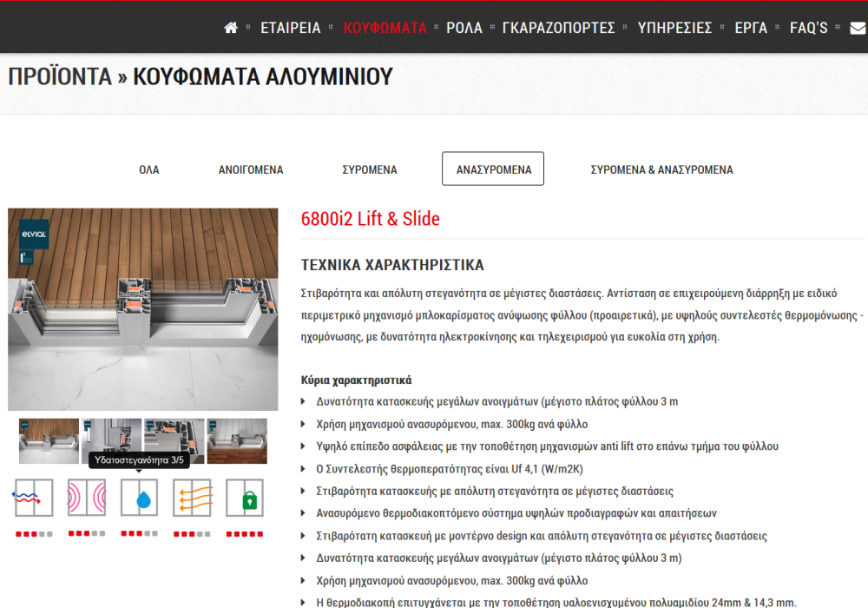
Task: Select the ΑΝΑΣΥΡΟΜΕΝΑ filter tab
Action: (x=493, y=169)
